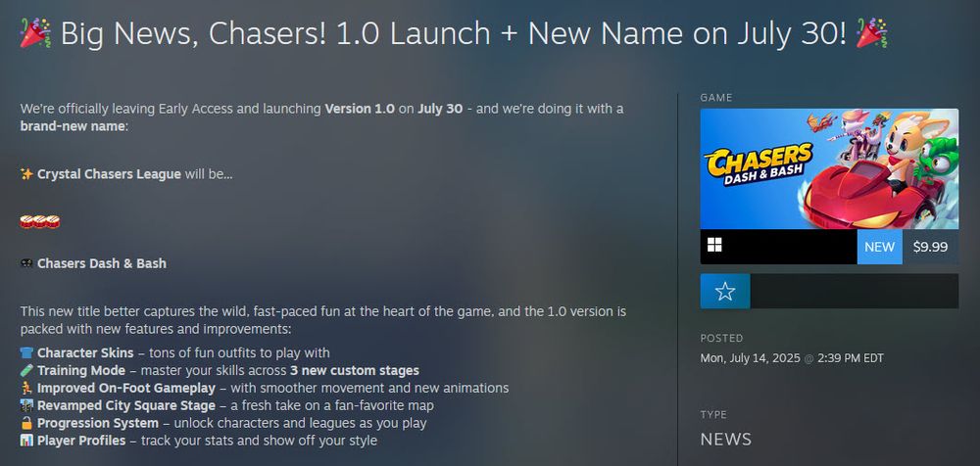Click the emoji beside Training Mode

coord(26,370)
